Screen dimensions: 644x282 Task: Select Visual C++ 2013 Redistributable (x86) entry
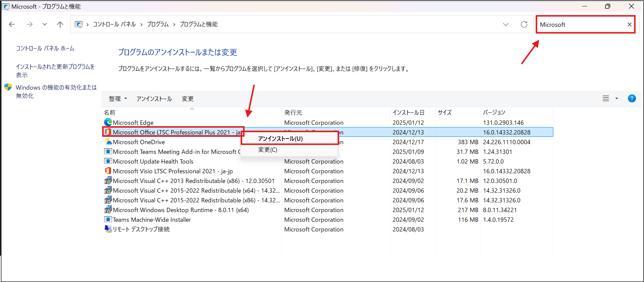pos(193,181)
